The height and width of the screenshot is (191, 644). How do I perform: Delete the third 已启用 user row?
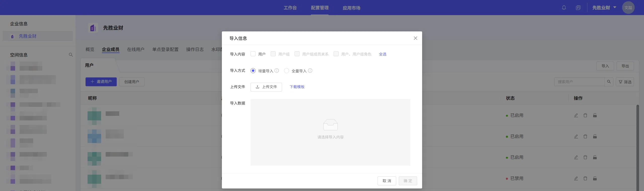(585, 157)
